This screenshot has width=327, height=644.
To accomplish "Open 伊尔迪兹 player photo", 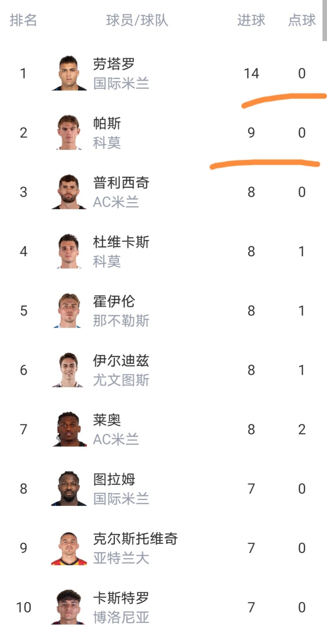I will coord(69,370).
